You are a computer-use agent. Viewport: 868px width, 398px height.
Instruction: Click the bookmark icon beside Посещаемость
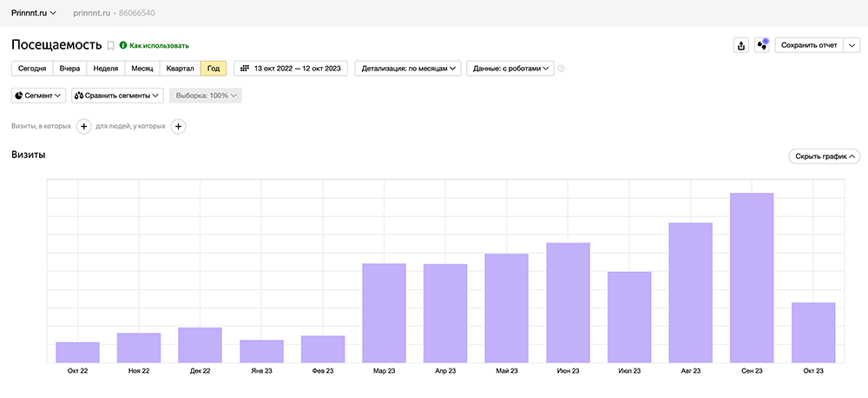coord(110,45)
